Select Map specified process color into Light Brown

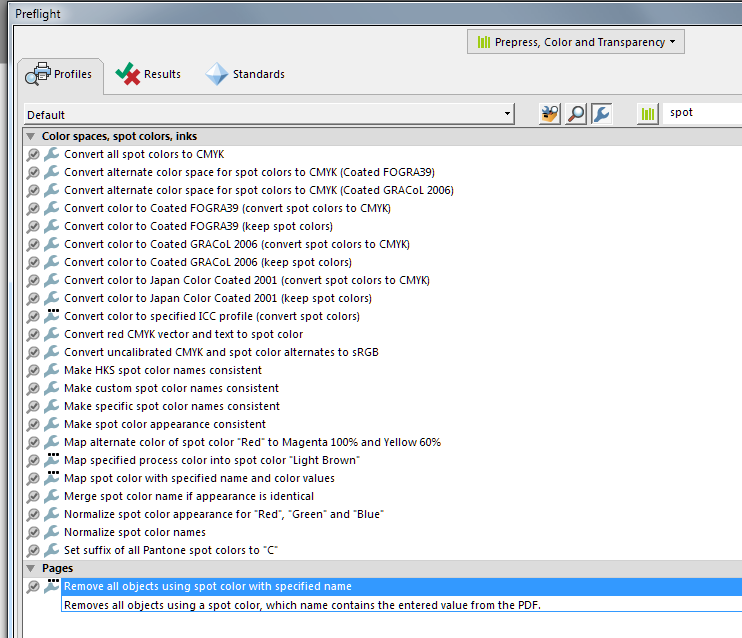point(212,460)
